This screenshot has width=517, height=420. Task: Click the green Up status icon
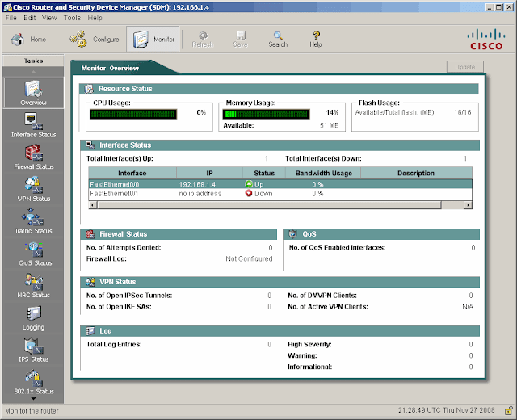(x=249, y=184)
